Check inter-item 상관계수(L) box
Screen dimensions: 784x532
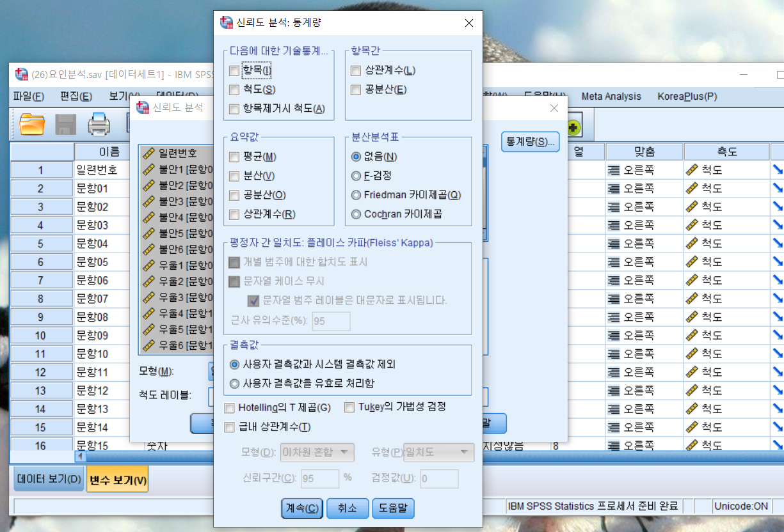click(356, 70)
